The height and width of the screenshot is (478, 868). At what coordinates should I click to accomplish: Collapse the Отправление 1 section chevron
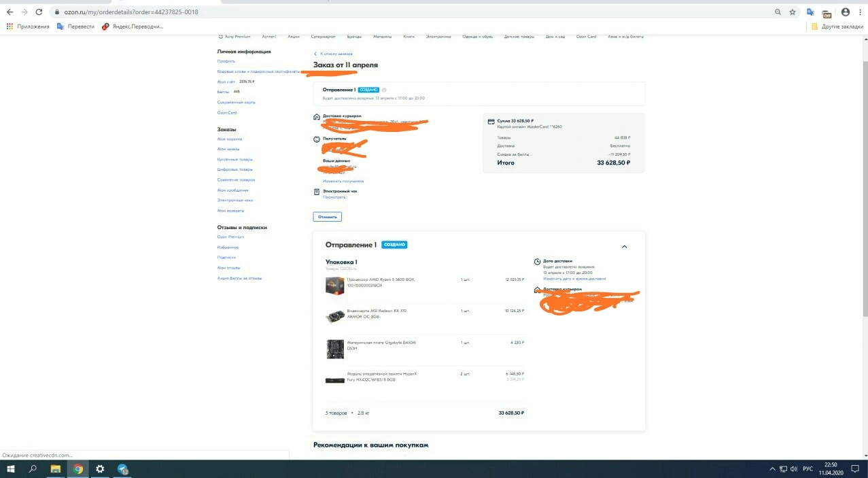click(625, 247)
